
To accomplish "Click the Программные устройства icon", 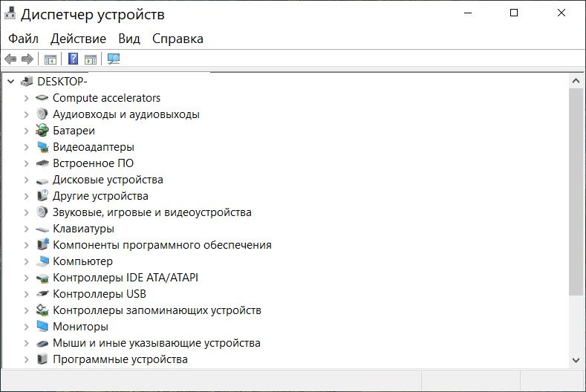I will click(x=42, y=359).
